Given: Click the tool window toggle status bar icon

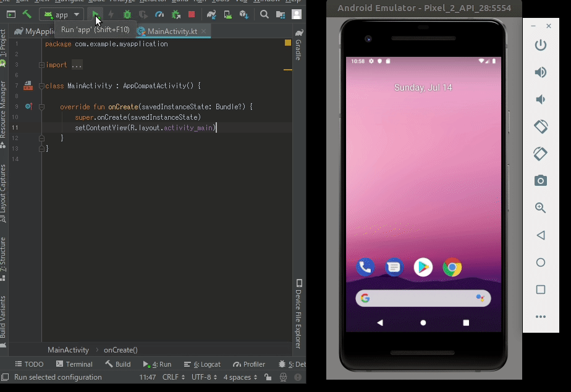Looking at the screenshot, I should click(5, 377).
